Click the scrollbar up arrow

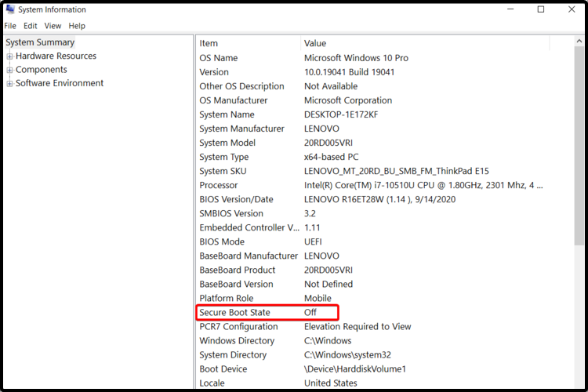579,41
